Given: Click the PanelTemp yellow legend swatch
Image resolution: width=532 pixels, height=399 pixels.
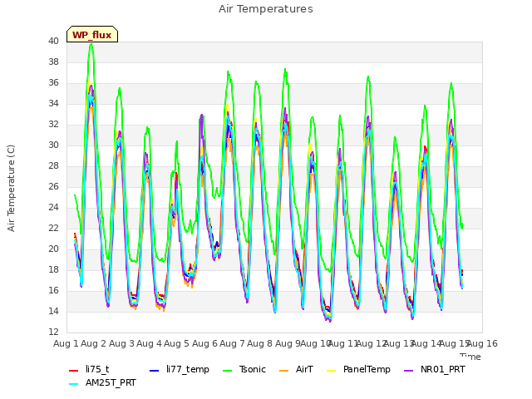Looking at the screenshot, I should click(331, 371).
